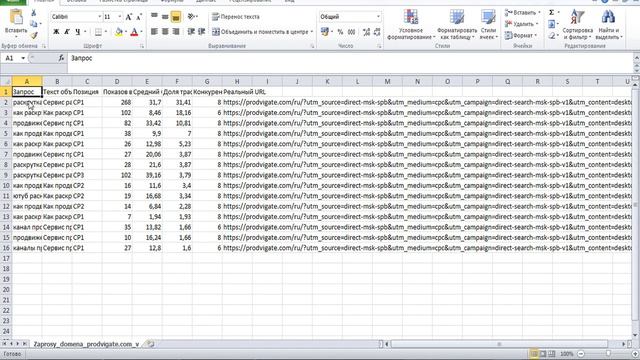
Task: Open the Удалить cells dropdown
Action: (521, 24)
